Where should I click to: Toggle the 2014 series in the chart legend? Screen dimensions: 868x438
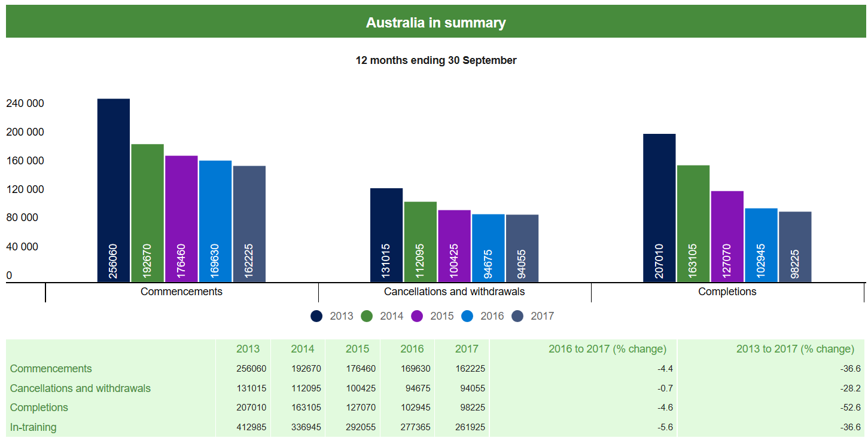pyautogui.click(x=382, y=316)
